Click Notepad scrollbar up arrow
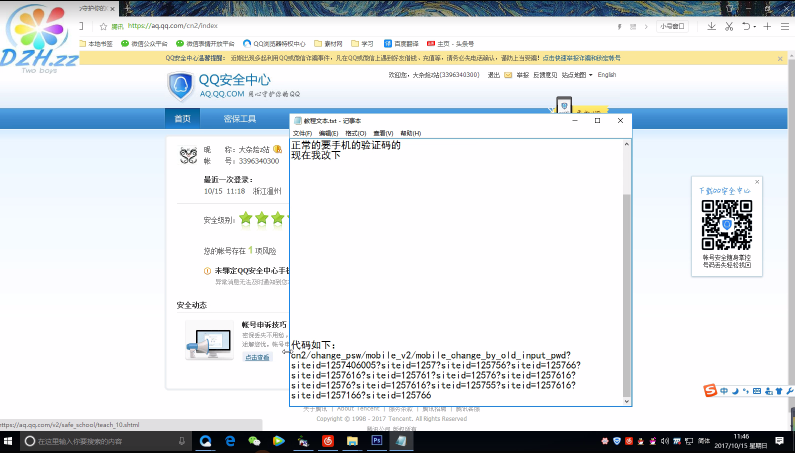Screen dimensions: 795x453 coord(627,144)
